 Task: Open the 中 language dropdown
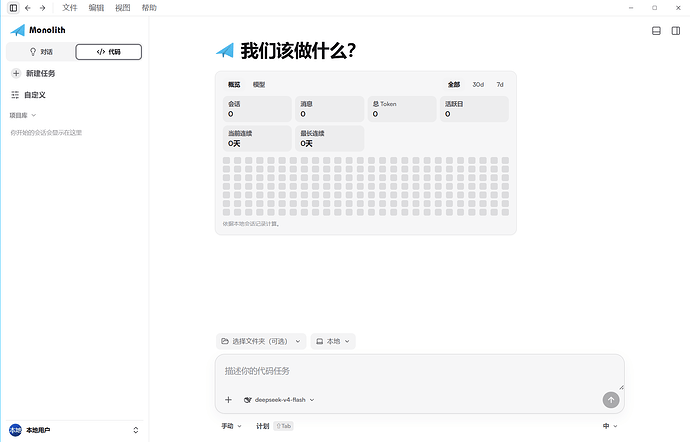click(610, 426)
